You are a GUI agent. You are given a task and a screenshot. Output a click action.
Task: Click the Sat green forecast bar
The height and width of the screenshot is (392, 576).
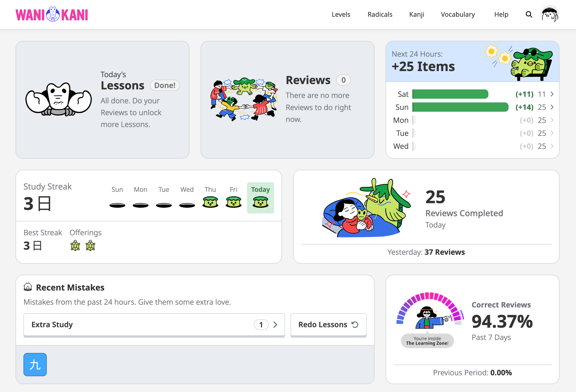pos(450,94)
